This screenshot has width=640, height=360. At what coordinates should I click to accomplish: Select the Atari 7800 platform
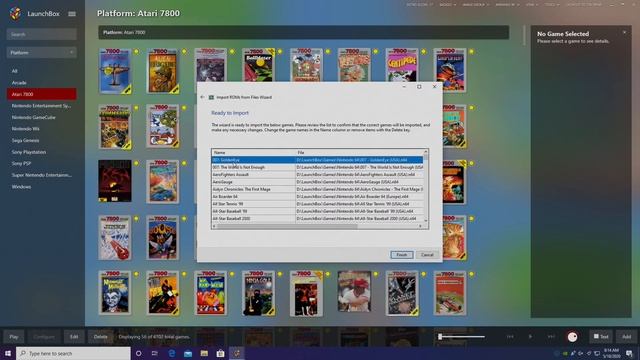pos(42,94)
